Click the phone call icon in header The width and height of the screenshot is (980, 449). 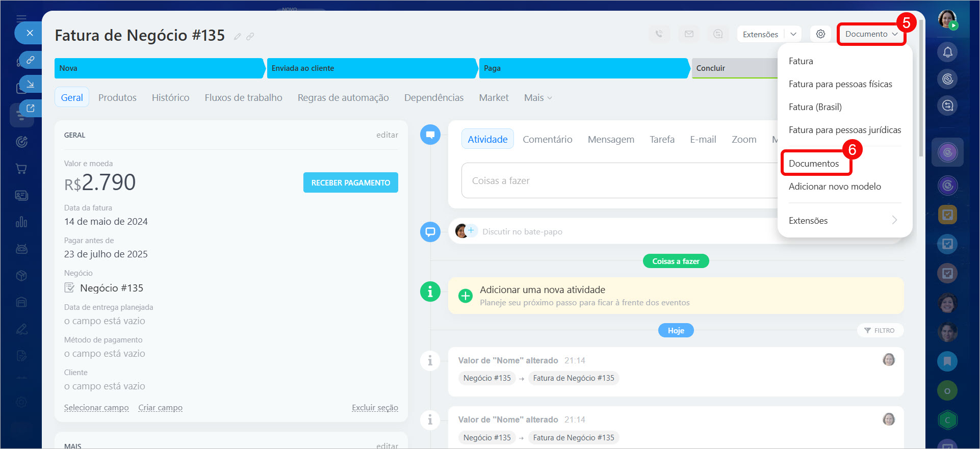point(659,34)
